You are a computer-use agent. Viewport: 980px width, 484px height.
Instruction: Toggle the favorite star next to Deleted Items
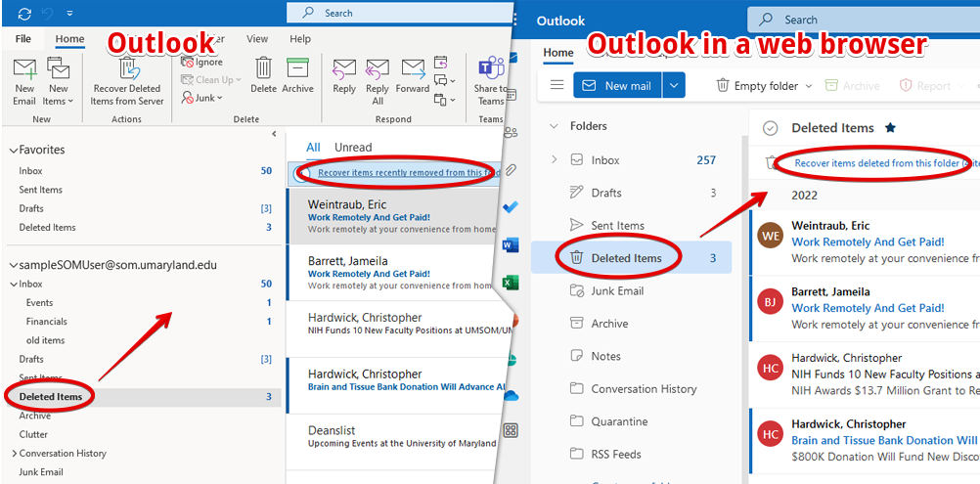pos(890,128)
